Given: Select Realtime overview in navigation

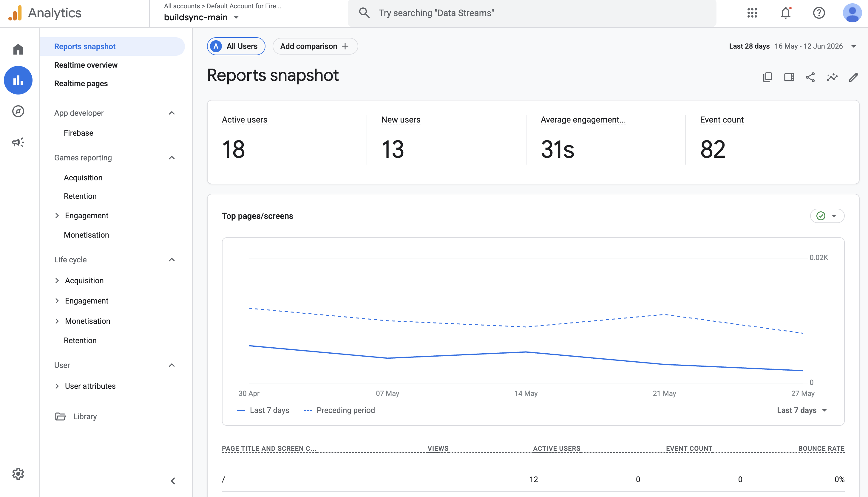Looking at the screenshot, I should (86, 65).
